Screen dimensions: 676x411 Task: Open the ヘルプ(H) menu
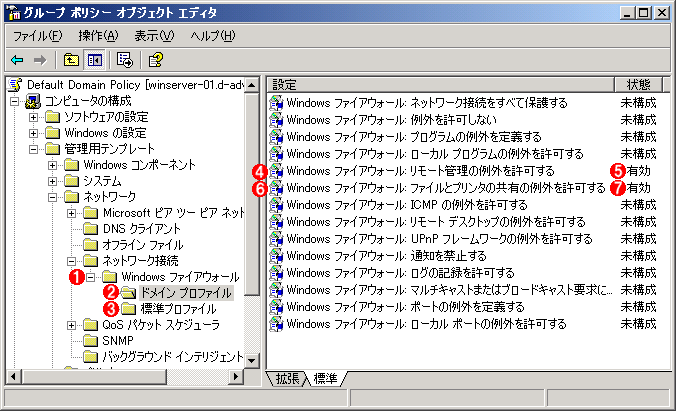(213, 36)
